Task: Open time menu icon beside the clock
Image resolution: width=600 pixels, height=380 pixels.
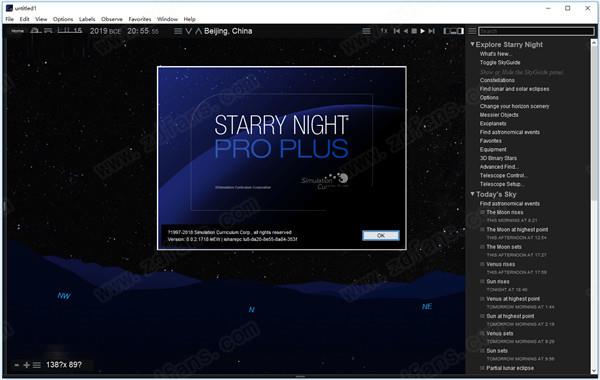Action: click(178, 31)
